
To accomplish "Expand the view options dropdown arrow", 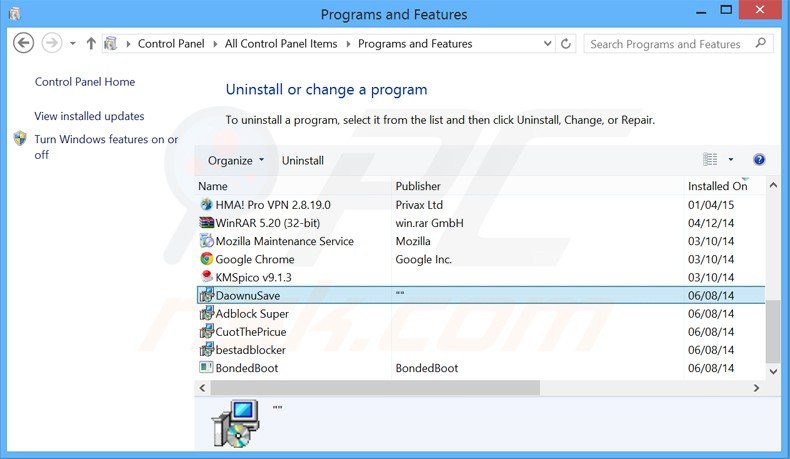I will coord(731,160).
